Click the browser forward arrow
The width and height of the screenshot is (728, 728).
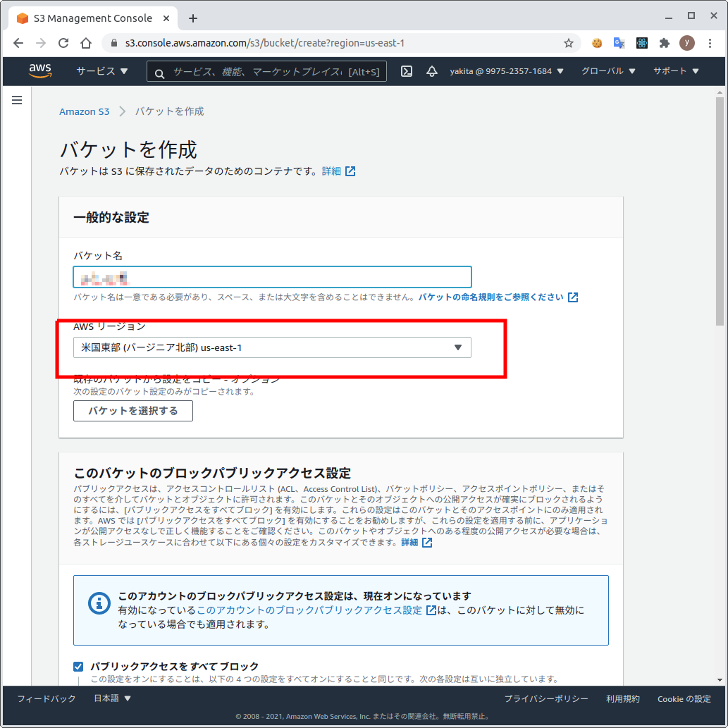tap(41, 43)
